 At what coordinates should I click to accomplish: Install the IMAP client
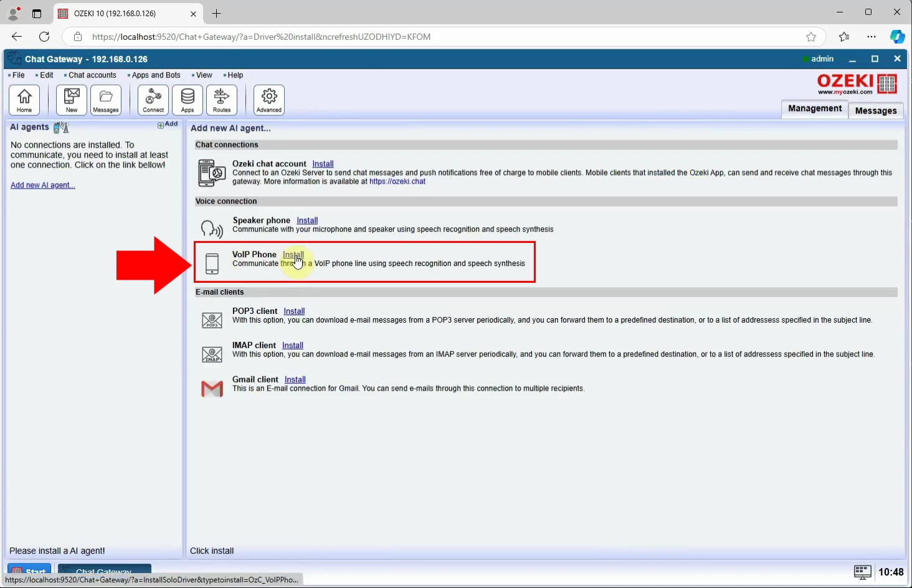coord(293,346)
